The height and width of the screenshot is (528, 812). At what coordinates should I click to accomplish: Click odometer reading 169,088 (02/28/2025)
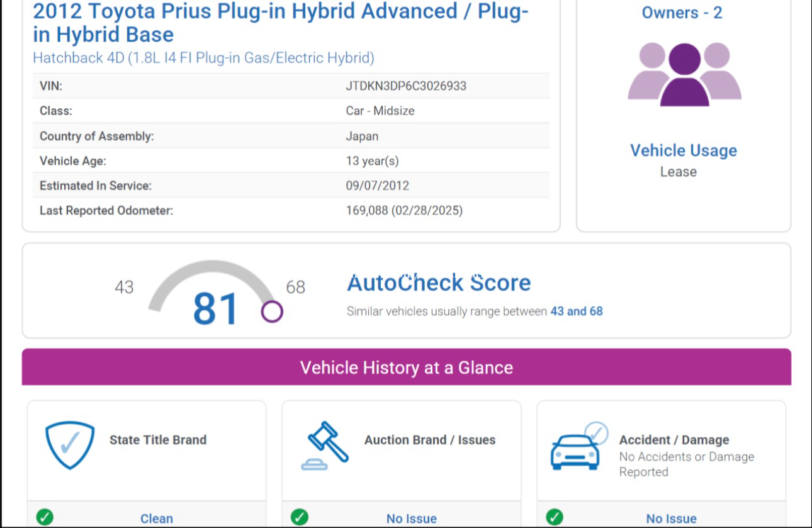click(x=404, y=210)
